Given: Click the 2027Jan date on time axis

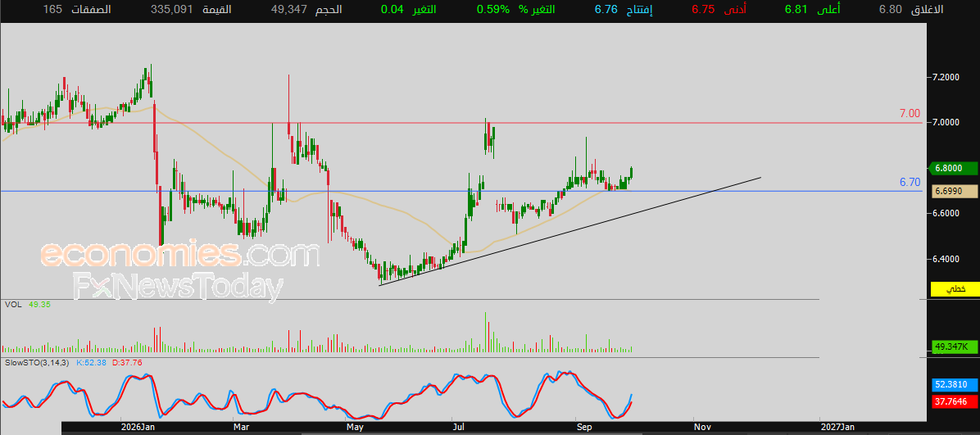Looking at the screenshot, I should click(838, 428).
